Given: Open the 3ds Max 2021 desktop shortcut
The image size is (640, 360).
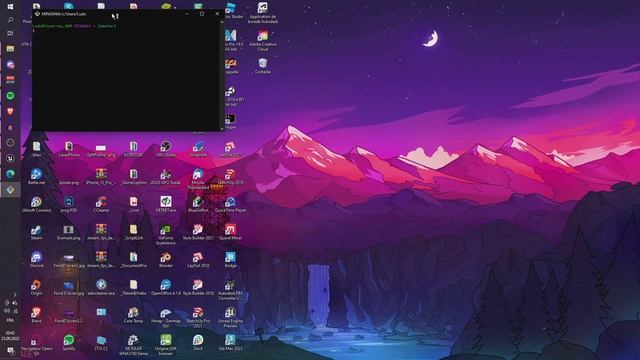Looking at the screenshot, I should (x=230, y=343).
